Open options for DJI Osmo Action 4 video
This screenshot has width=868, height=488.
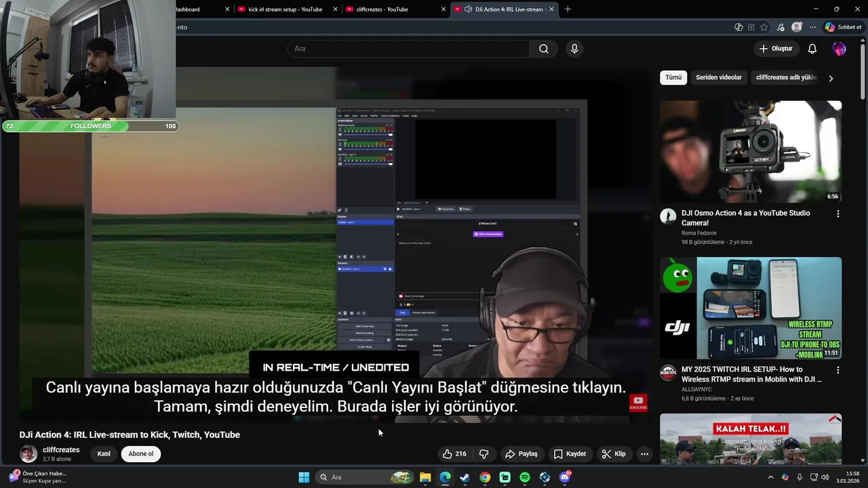(x=837, y=214)
